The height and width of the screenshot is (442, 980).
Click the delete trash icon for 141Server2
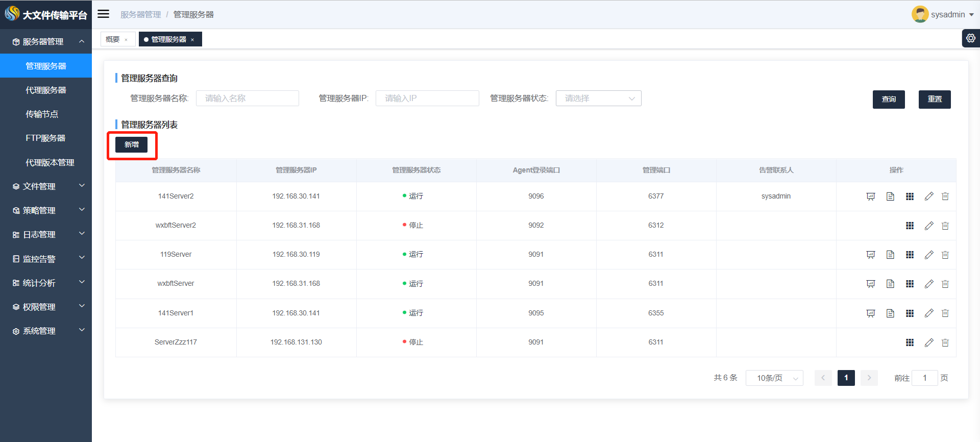tap(945, 197)
